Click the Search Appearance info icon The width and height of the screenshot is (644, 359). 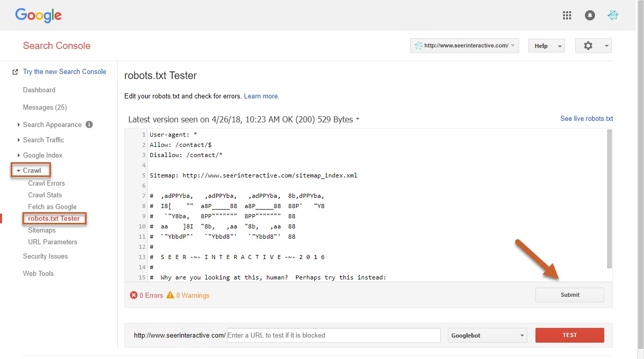[x=89, y=124]
